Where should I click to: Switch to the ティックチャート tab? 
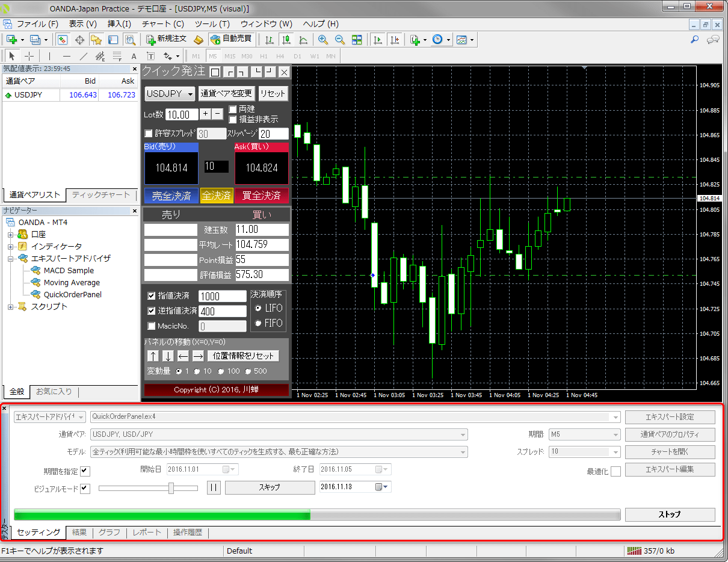pos(100,195)
